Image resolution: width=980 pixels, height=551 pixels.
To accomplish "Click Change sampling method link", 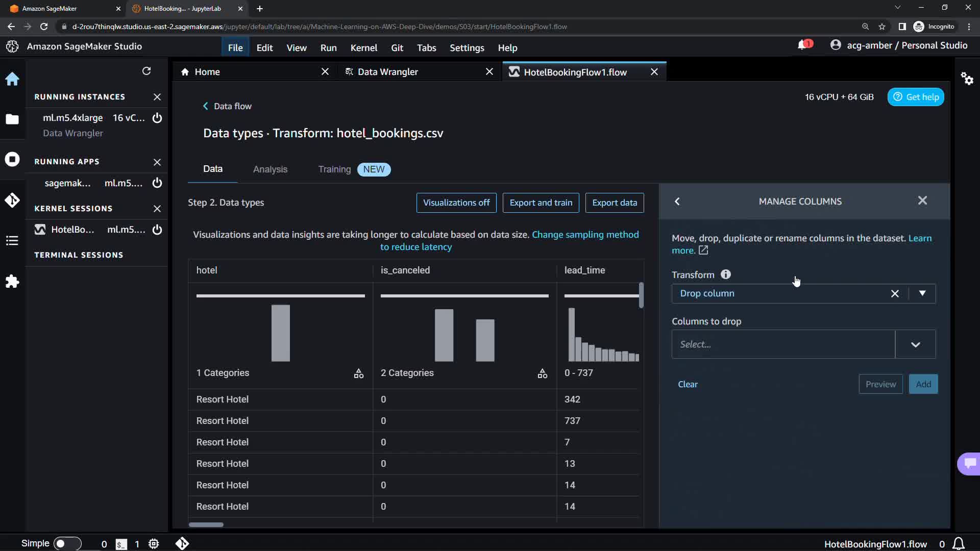I will 585,235.
